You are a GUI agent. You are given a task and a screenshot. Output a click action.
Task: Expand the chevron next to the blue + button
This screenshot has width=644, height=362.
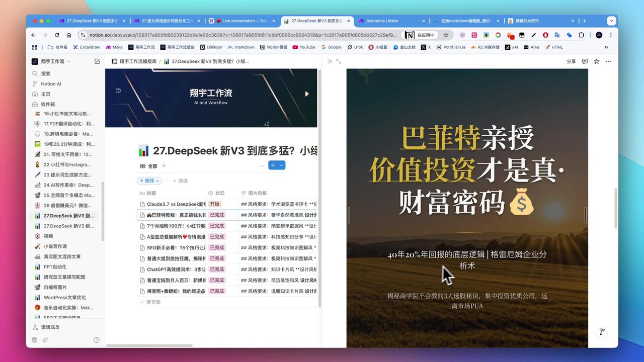pos(282,165)
